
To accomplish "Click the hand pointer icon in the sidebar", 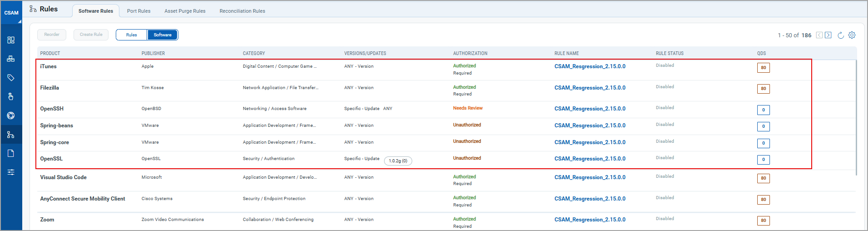I will point(11,96).
